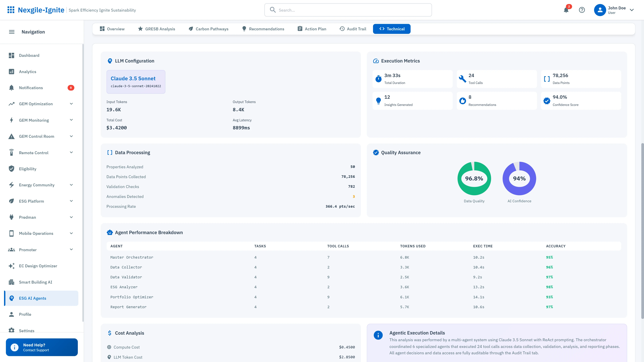Switch to the GRESB Analysis tab
Screen dimensions: 644x362
156,29
